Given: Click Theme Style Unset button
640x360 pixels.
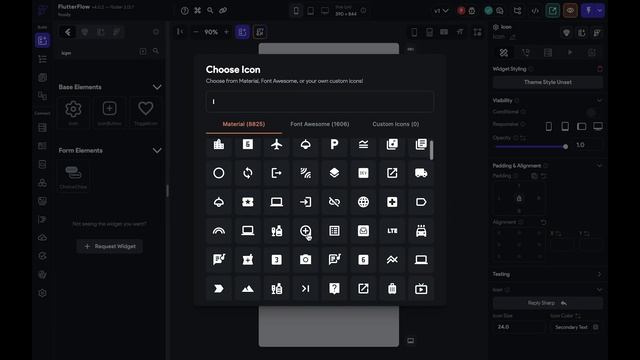Looking at the screenshot, I should pos(548,82).
